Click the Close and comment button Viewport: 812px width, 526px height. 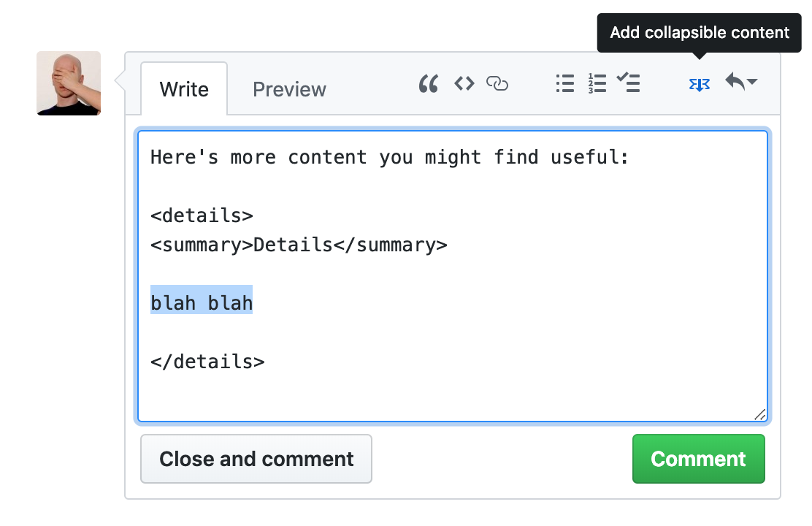point(256,459)
